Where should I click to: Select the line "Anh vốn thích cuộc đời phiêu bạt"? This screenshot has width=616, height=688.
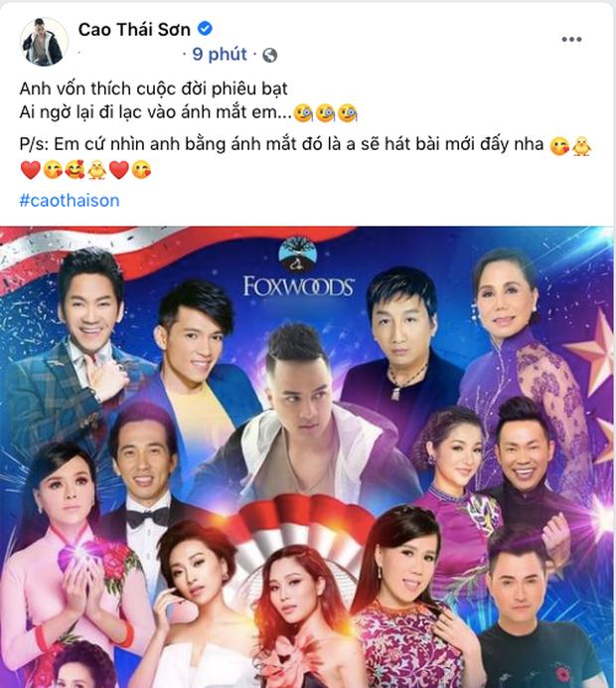[x=153, y=88]
